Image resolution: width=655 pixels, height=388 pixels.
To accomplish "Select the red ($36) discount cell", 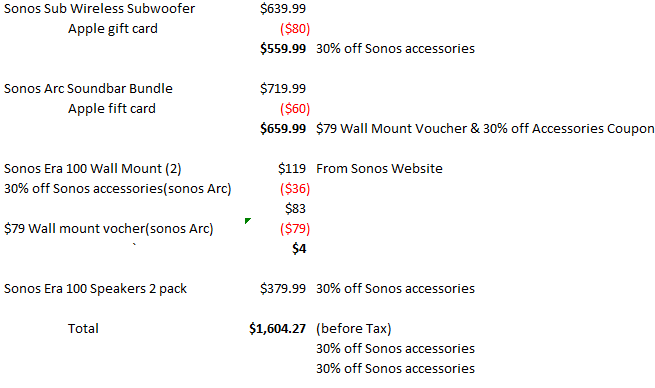I will click(295, 189).
